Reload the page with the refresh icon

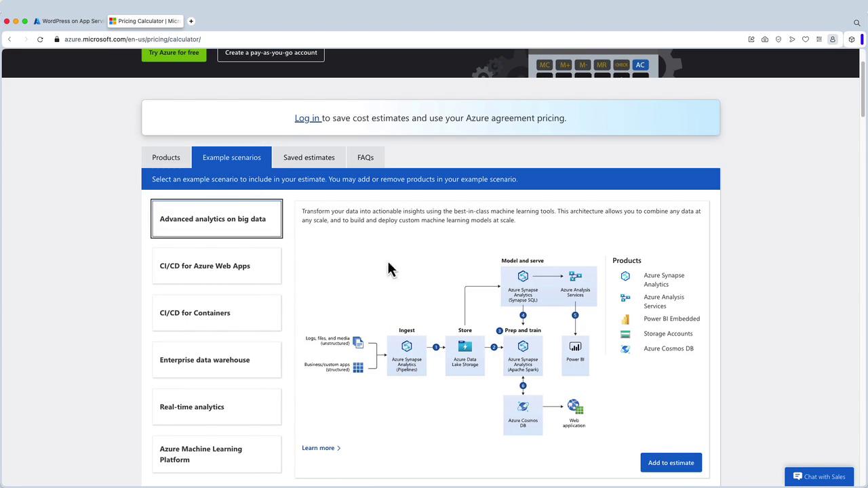40,39
